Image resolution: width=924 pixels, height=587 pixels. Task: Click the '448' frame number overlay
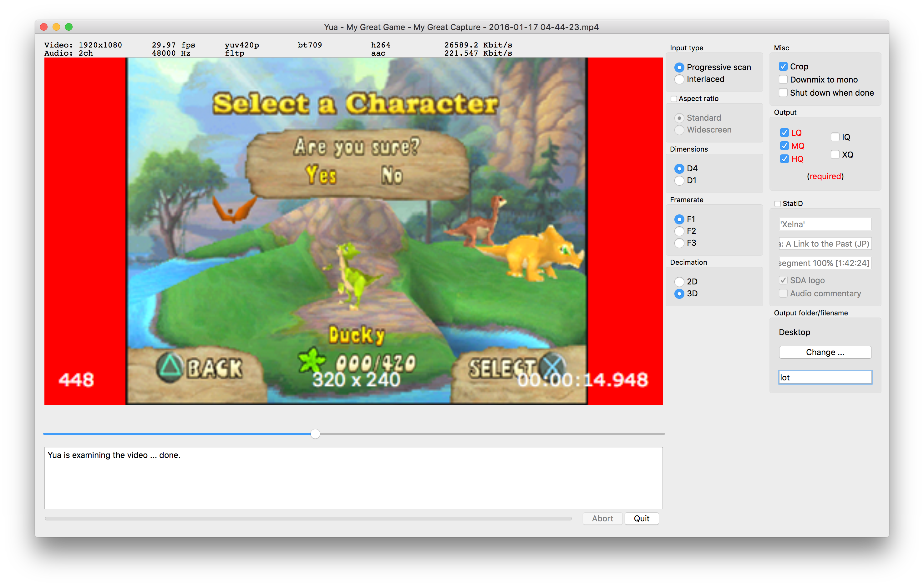click(76, 380)
